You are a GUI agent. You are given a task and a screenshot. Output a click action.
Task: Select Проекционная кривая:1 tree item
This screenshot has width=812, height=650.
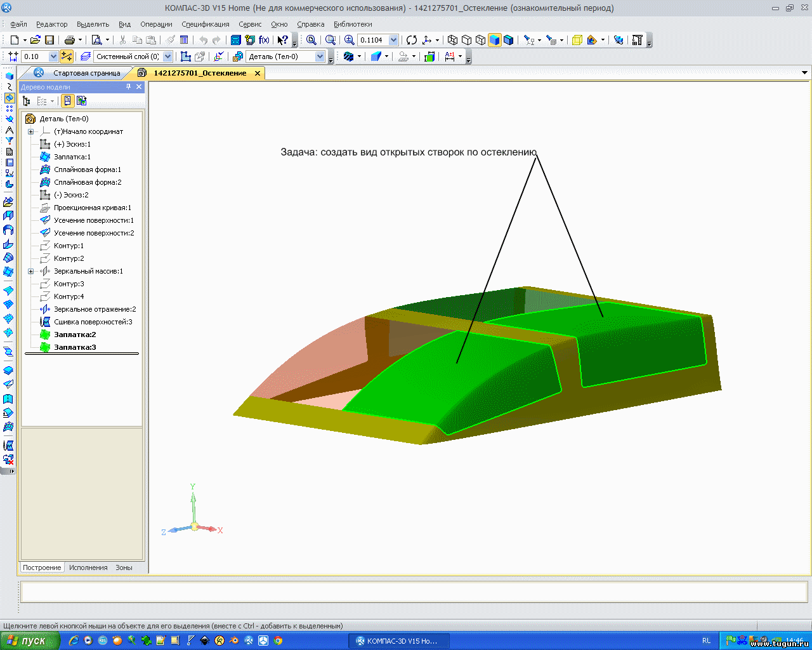(92, 208)
